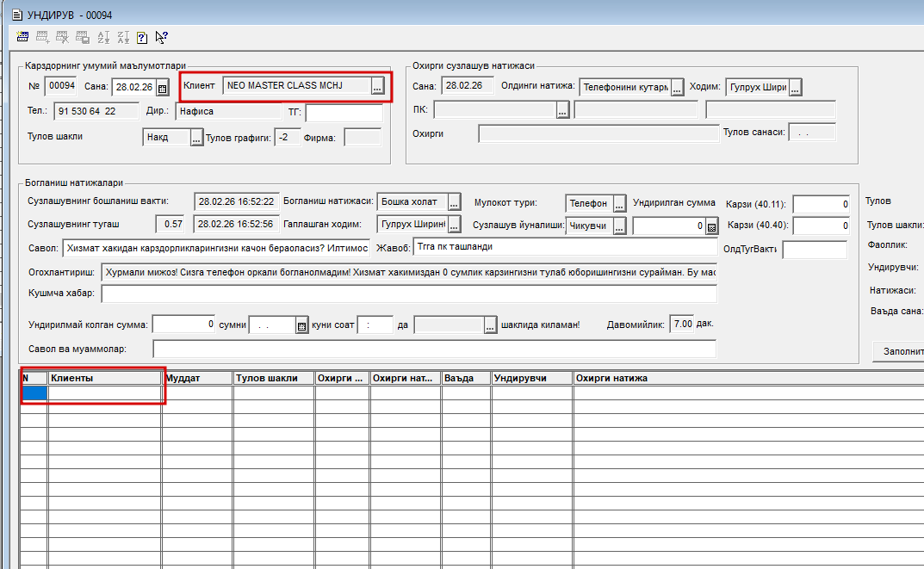The image size is (924, 569).
Task: Open Клиент lookup for NEO MASTER CLASS MCHJ
Action: point(377,87)
